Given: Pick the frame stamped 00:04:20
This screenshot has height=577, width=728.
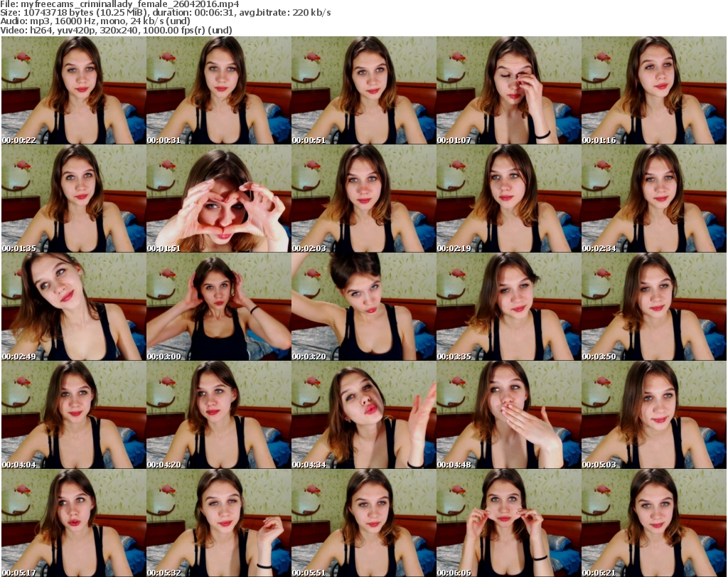Looking at the screenshot, I should [x=219, y=415].
